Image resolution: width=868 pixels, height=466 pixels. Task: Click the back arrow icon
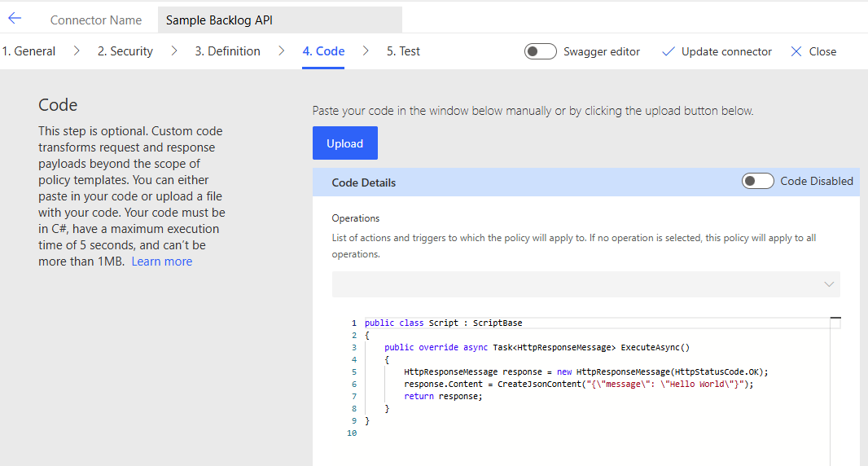(x=15, y=19)
